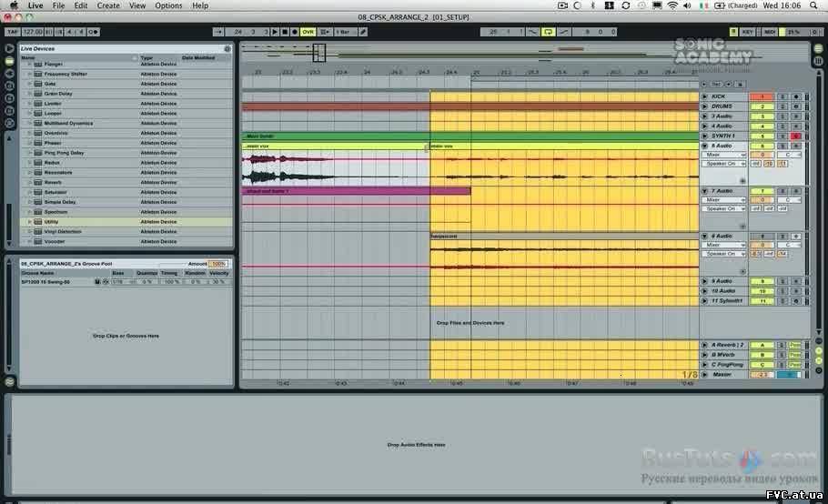828x504 pixels.
Task: Click the Master track volume field
Action: pyautogui.click(x=762, y=375)
